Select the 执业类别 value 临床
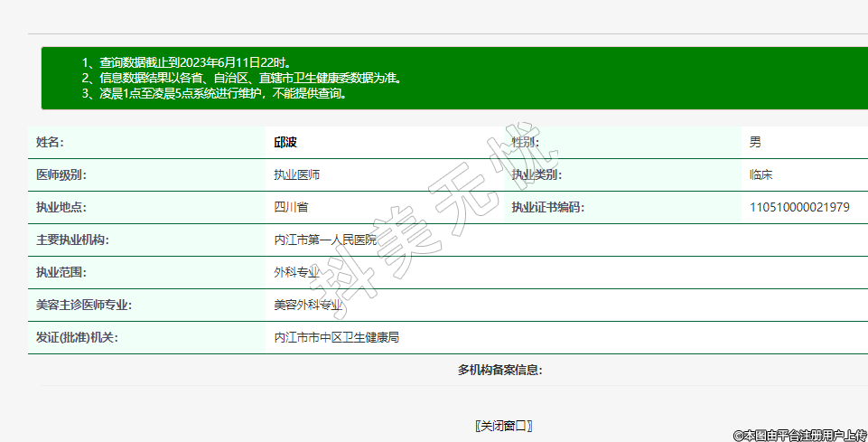Screen dimensions: 868x442 point(761,175)
